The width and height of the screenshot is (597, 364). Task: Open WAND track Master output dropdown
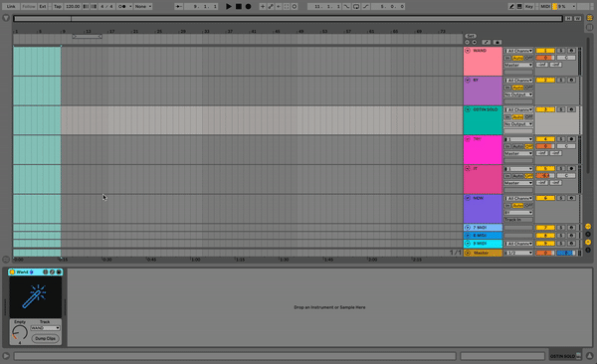click(x=518, y=65)
